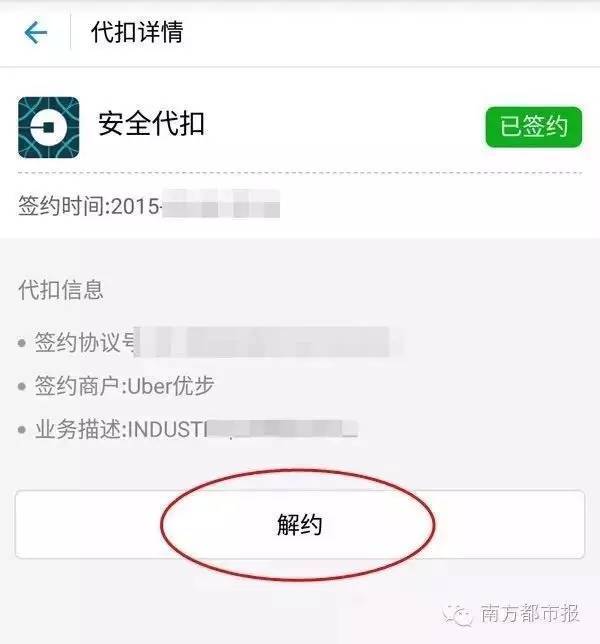Click the bullet before 签约商户
The height and width of the screenshot is (644, 600).
[22, 386]
